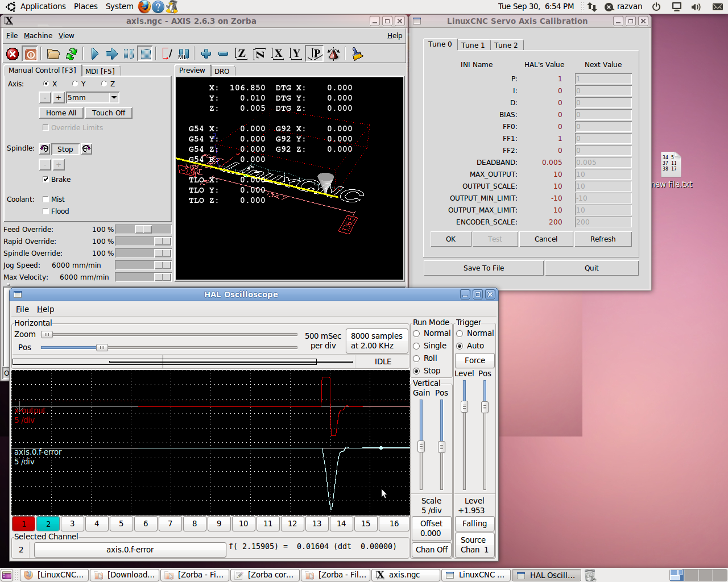Click the horizontal Pos slider

point(168,347)
